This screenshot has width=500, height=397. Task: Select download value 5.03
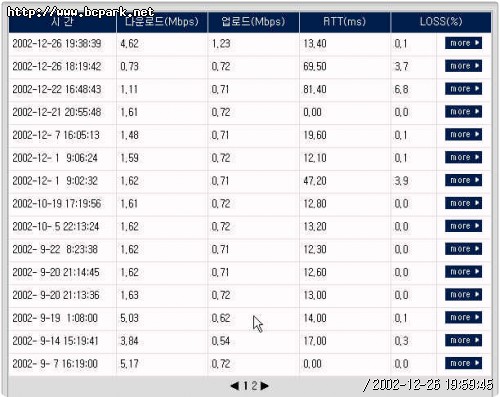(129, 318)
